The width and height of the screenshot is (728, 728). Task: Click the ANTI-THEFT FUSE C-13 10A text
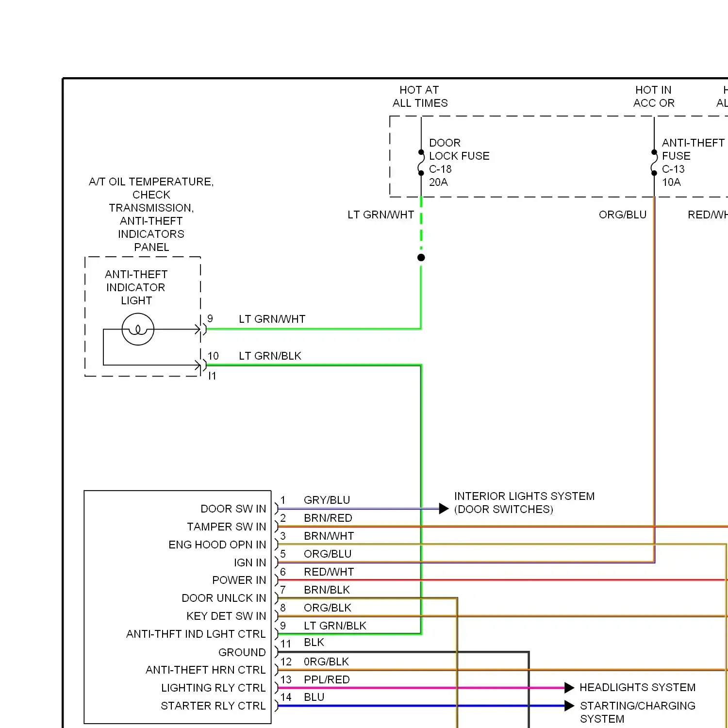pos(693,163)
